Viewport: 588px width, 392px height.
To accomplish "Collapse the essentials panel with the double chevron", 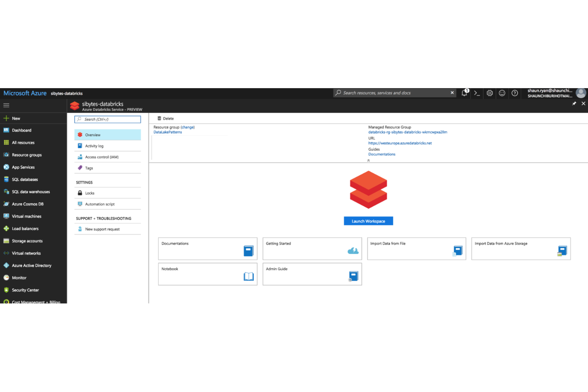I will (368, 160).
